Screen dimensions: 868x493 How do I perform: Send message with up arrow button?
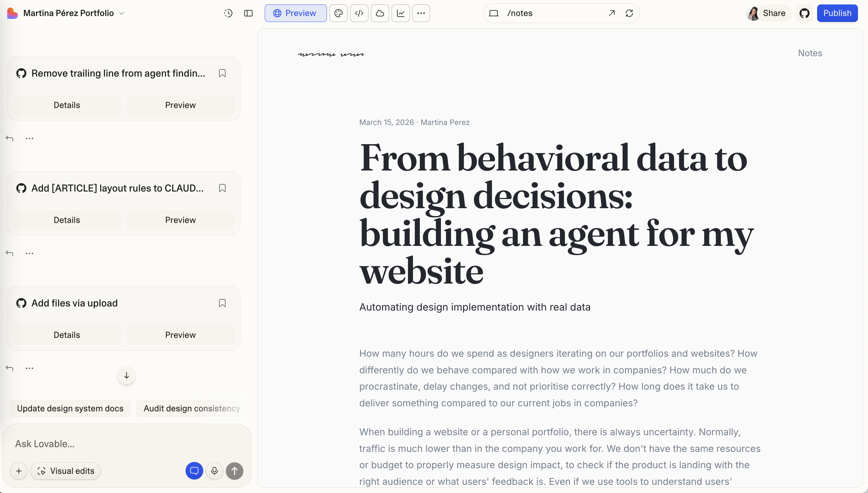(x=234, y=471)
